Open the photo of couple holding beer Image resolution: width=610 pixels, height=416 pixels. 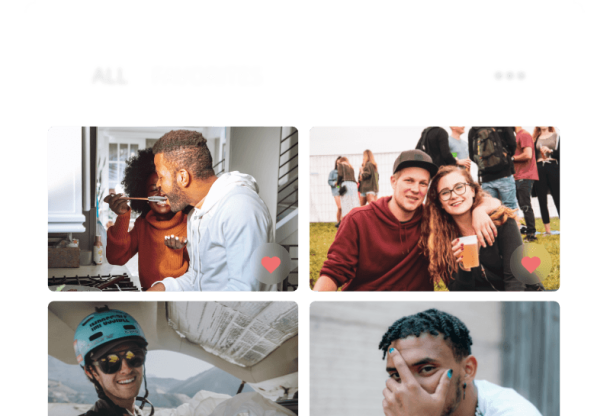[435, 209]
